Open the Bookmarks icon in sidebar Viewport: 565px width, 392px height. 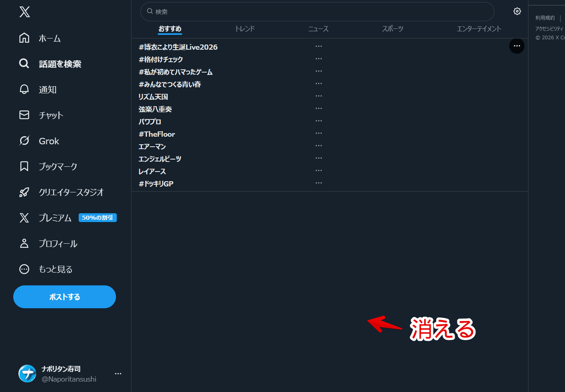click(24, 167)
